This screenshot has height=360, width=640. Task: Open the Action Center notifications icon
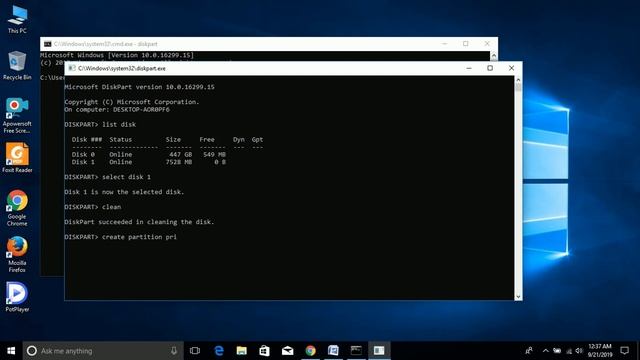(x=624, y=351)
